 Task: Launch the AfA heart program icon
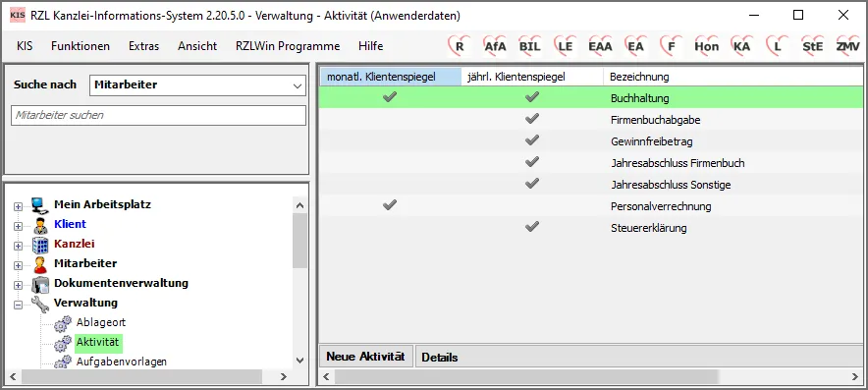coord(494,46)
